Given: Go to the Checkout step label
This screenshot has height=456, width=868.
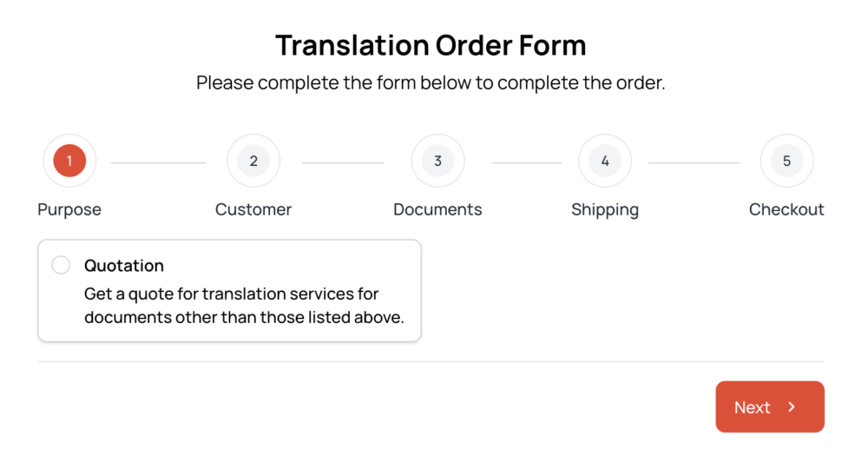Looking at the screenshot, I should [x=786, y=209].
